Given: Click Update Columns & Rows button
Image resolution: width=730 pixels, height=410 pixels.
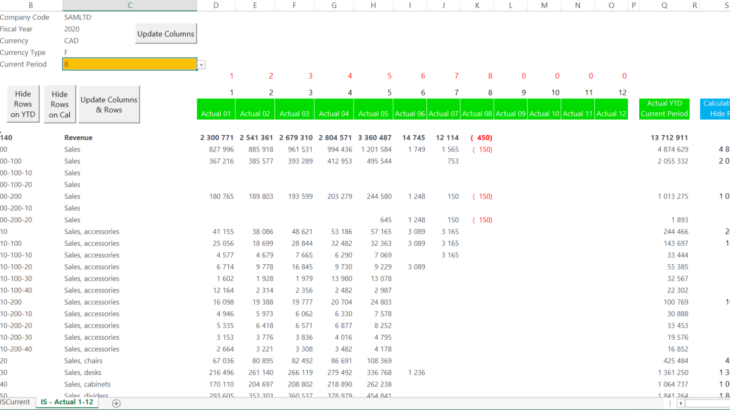Looking at the screenshot, I should pos(109,104).
